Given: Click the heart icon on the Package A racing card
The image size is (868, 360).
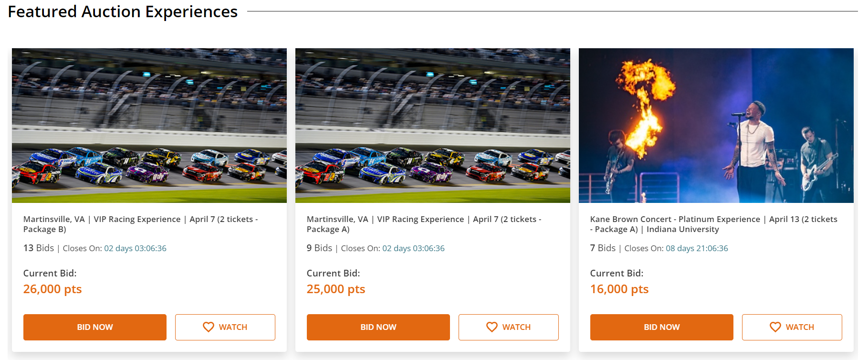Looking at the screenshot, I should pyautogui.click(x=492, y=327).
